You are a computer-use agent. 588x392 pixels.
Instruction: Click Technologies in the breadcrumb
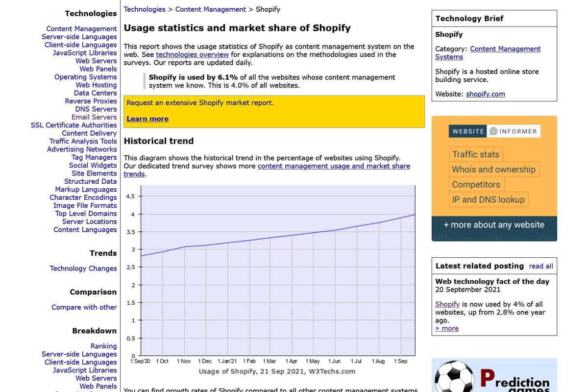[145, 9]
